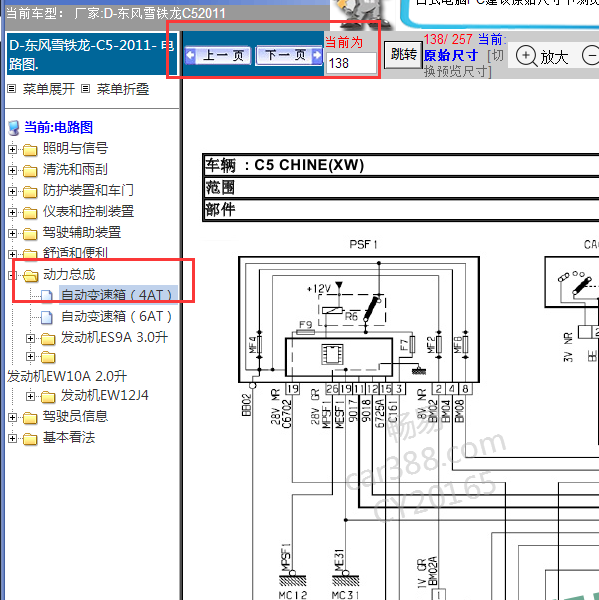Expand the 仪表和控制装置 folder
Screen dimensions: 599x600
(x=12, y=212)
